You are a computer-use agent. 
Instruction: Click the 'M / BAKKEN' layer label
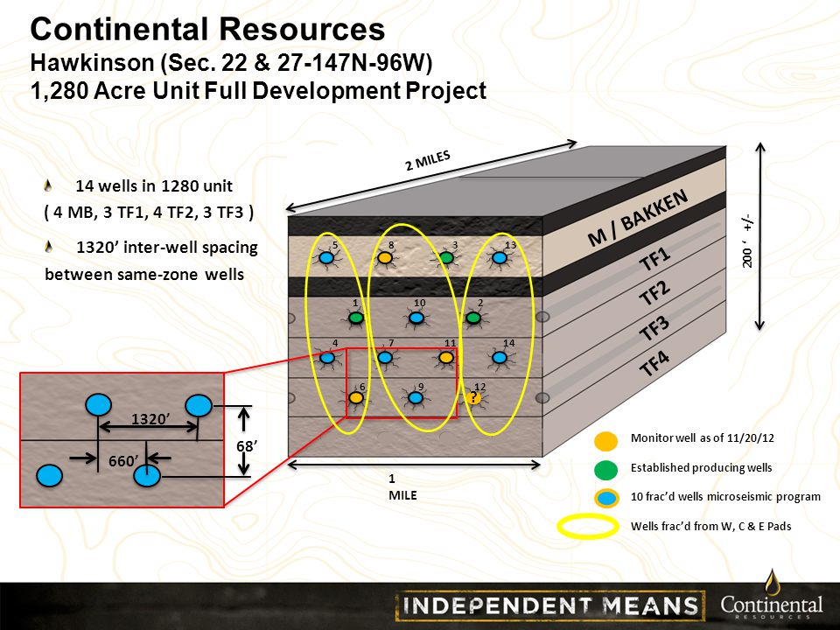pyautogui.click(x=638, y=219)
